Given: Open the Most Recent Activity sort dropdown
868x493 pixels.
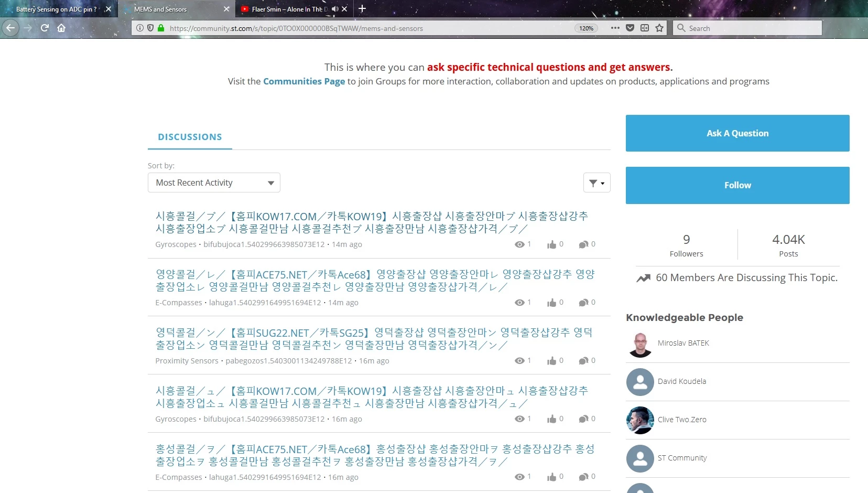Looking at the screenshot, I should coord(214,183).
